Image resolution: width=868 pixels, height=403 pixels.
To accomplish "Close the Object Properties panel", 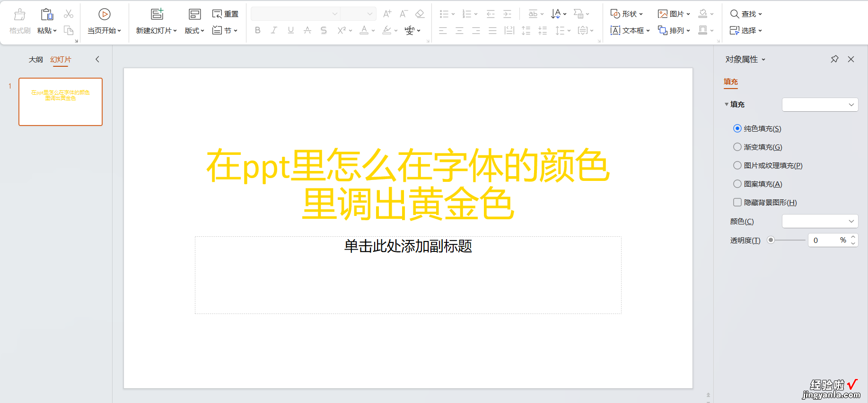I will pyautogui.click(x=851, y=59).
